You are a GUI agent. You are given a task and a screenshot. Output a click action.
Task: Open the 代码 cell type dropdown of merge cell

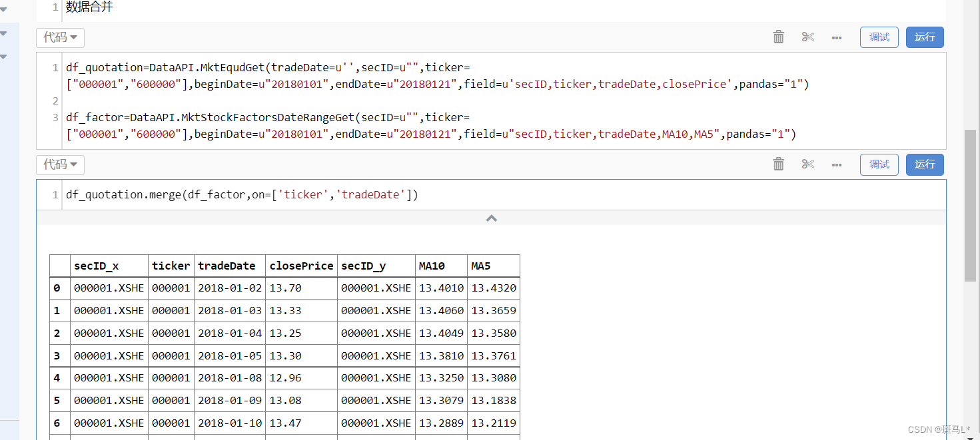(x=60, y=164)
